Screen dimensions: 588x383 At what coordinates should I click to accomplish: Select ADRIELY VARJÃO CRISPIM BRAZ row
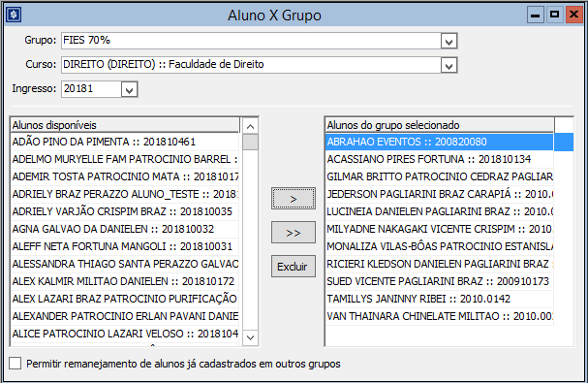point(125,211)
